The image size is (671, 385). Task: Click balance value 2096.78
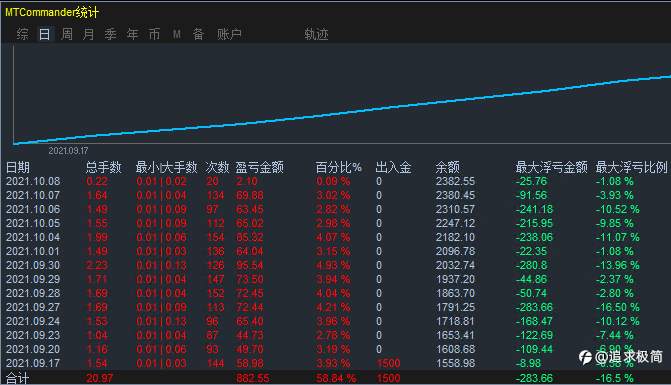click(455, 251)
